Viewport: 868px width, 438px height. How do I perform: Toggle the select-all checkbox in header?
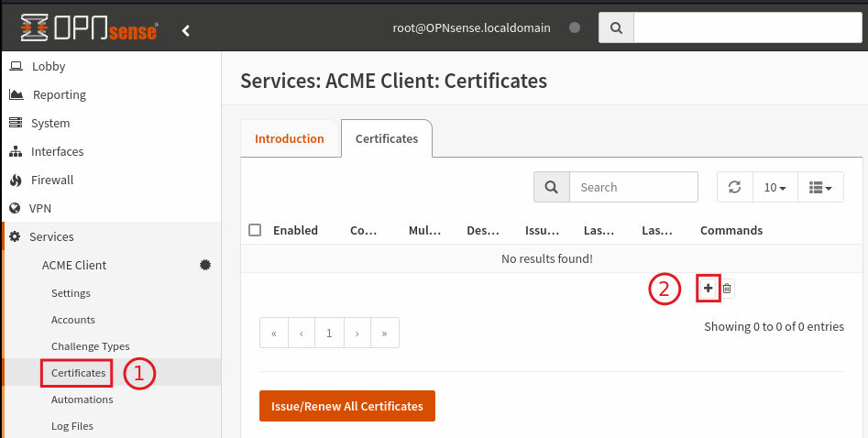[x=255, y=230]
